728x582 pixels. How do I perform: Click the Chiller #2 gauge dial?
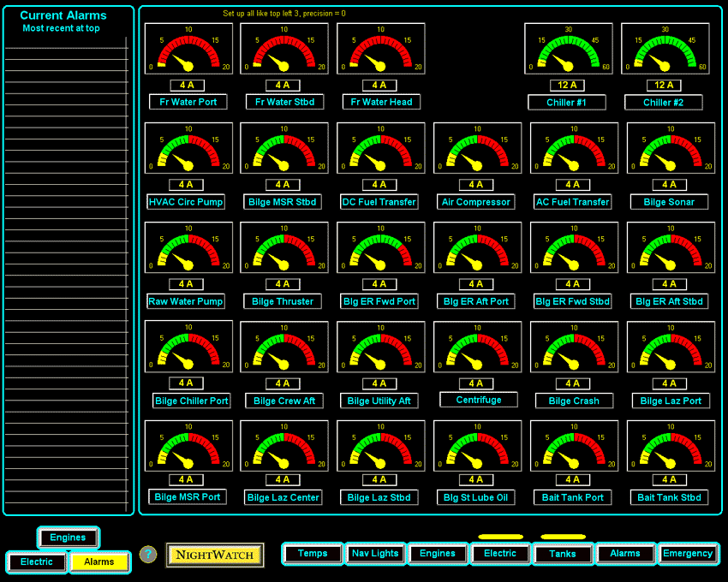click(665, 49)
